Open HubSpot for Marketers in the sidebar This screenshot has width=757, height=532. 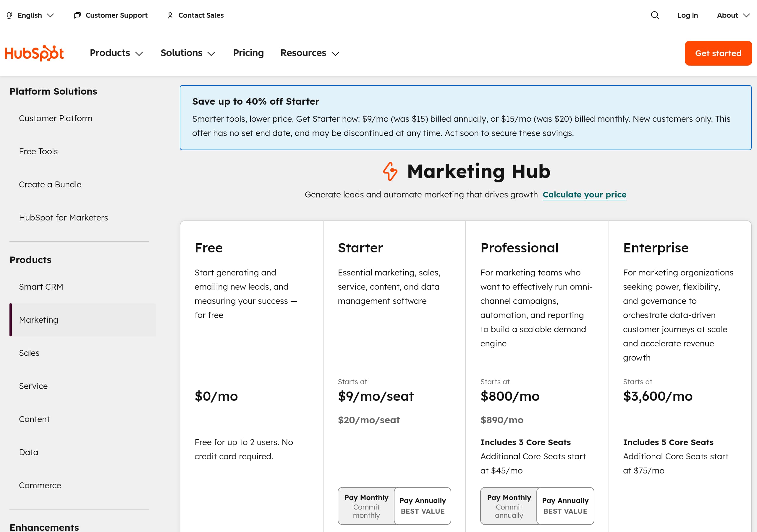tap(63, 217)
